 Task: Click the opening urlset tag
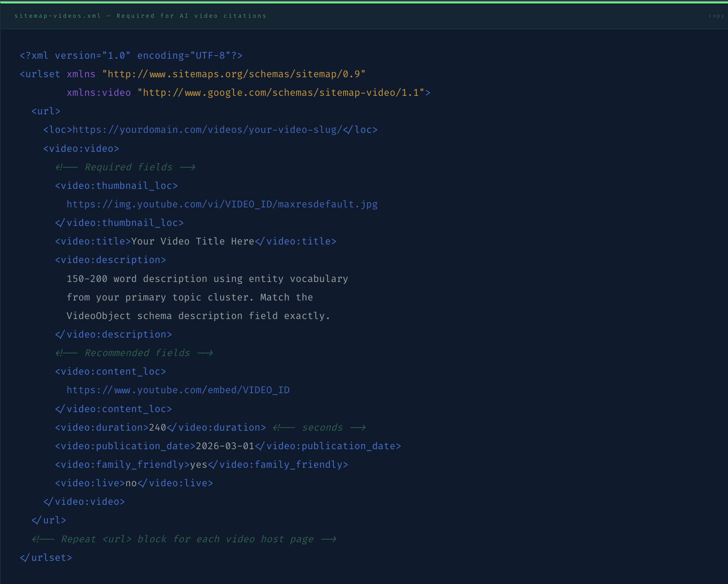pyautogui.click(x=40, y=74)
